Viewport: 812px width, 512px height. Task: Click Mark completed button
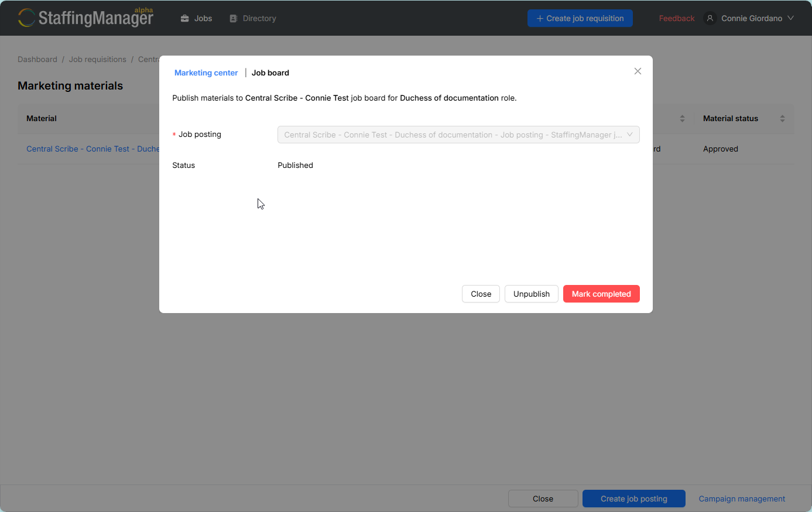pyautogui.click(x=601, y=294)
